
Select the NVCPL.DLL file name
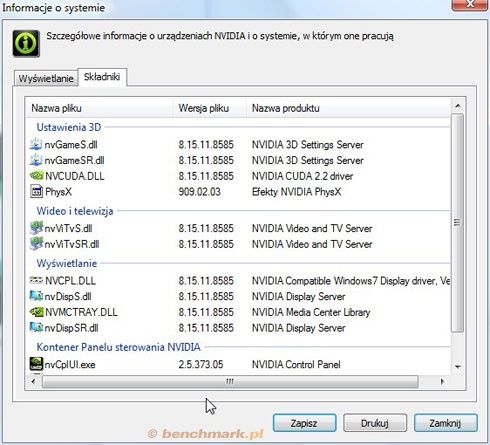tap(70, 281)
